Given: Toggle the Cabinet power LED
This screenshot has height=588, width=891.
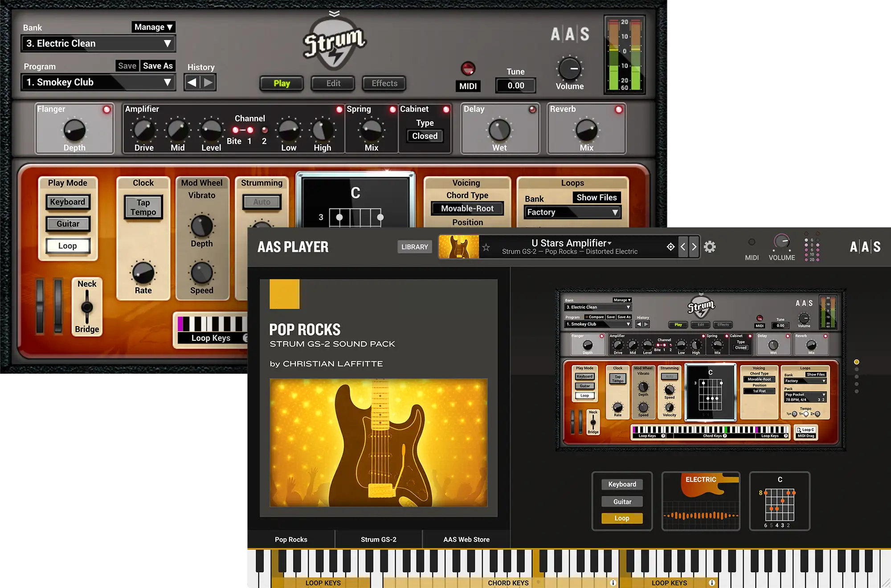Looking at the screenshot, I should (446, 110).
